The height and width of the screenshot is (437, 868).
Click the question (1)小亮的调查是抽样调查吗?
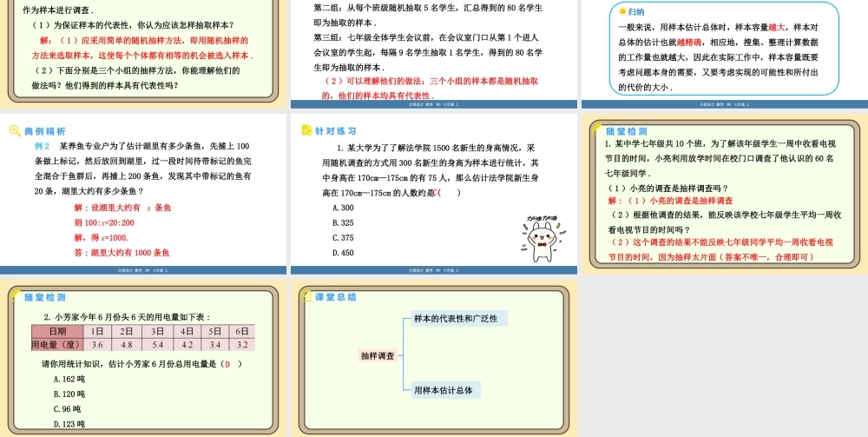(668, 188)
